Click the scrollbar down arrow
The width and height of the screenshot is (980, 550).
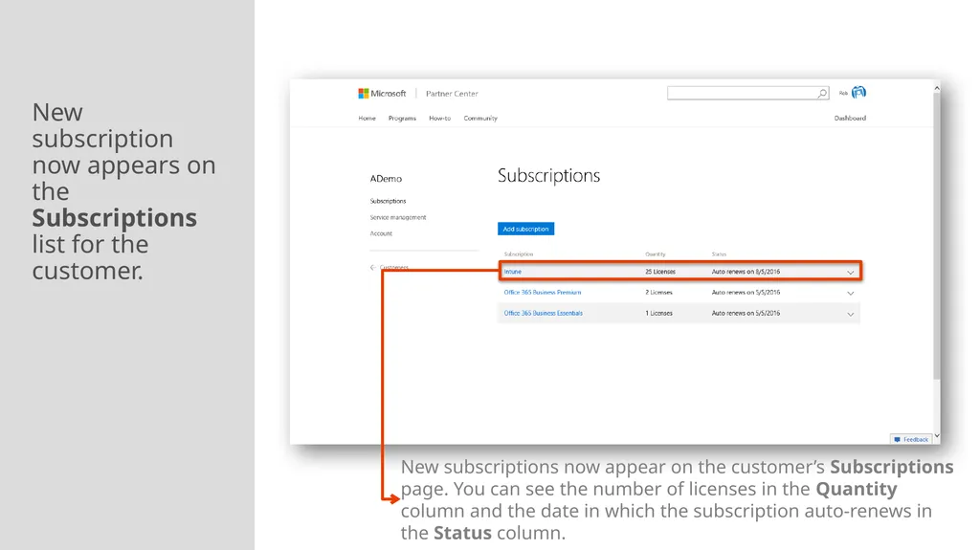pyautogui.click(x=936, y=435)
